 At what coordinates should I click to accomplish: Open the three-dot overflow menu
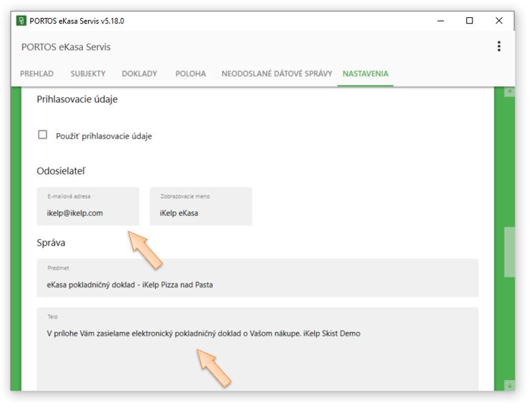[498, 47]
